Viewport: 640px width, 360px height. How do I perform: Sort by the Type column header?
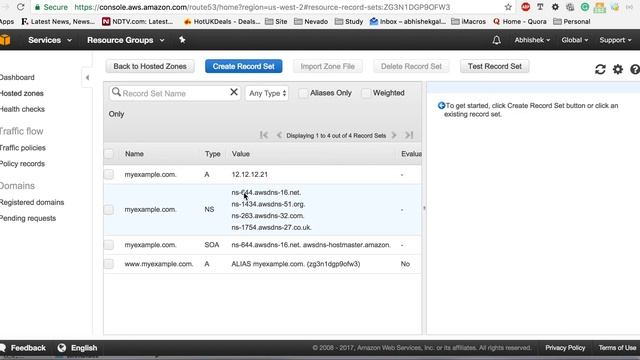pyautogui.click(x=212, y=154)
